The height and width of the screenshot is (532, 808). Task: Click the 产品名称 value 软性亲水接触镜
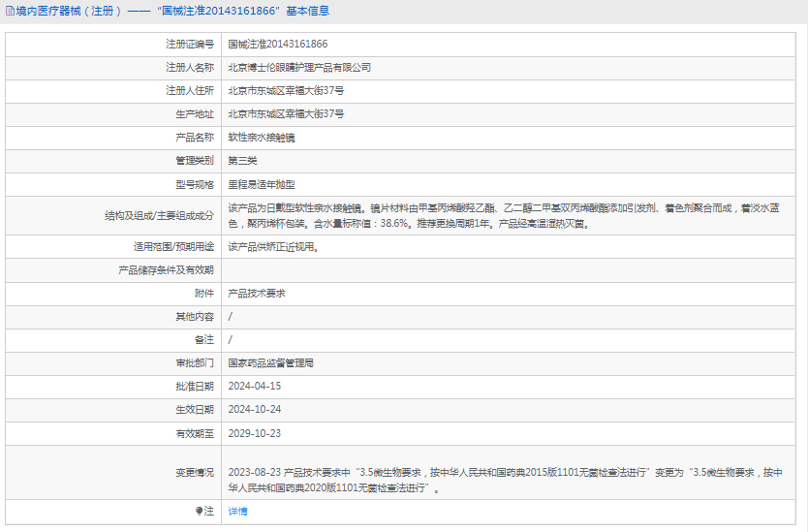tap(262, 138)
